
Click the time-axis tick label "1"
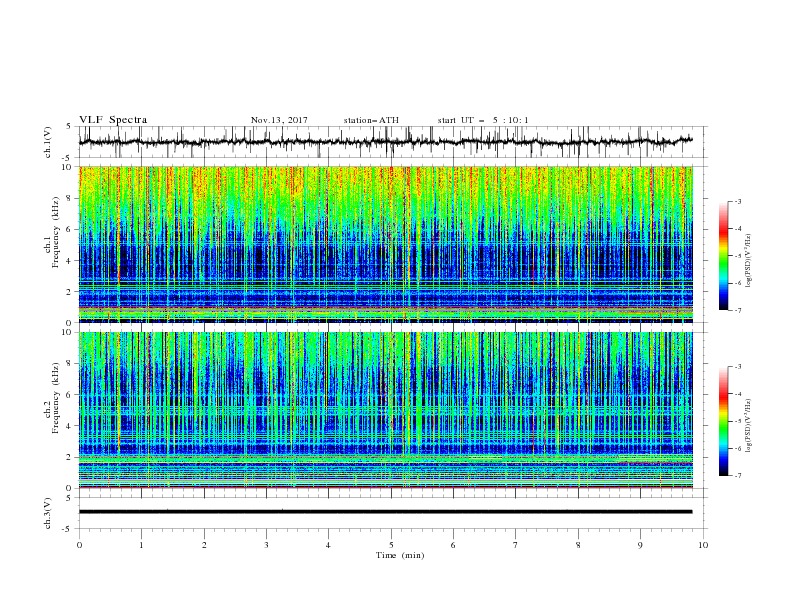141,545
